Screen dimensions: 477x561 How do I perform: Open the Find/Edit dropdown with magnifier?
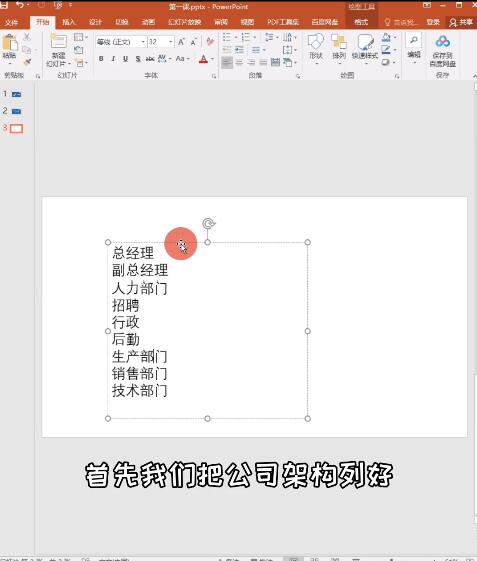(x=414, y=47)
